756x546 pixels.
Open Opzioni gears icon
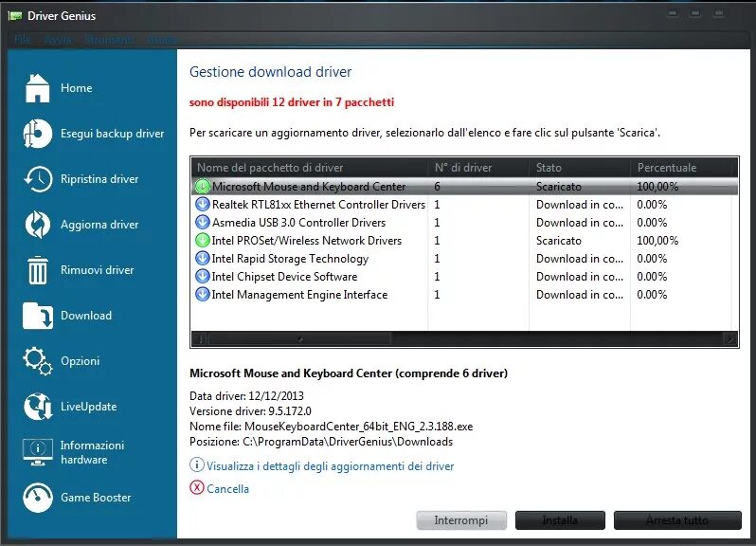pyautogui.click(x=38, y=361)
